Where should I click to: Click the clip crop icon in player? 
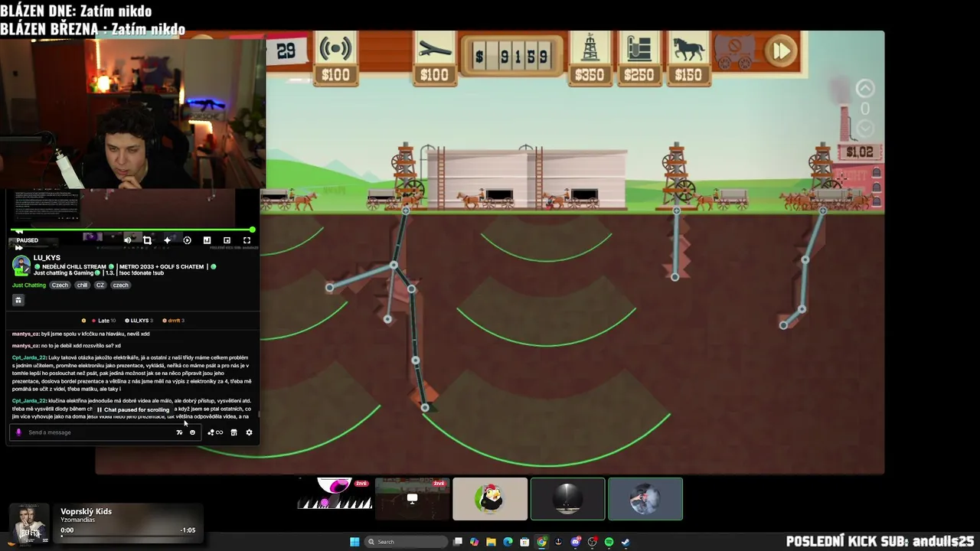(x=147, y=240)
